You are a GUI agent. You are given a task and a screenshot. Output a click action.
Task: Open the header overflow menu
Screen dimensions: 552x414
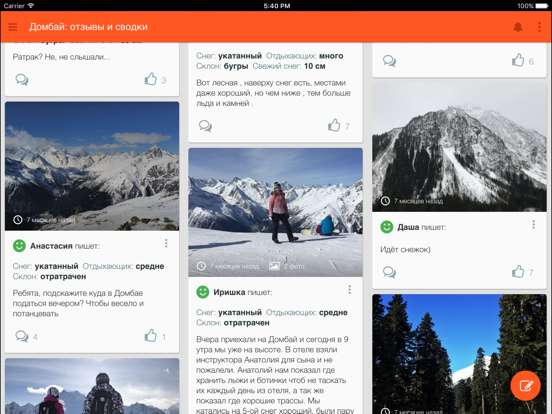click(539, 27)
